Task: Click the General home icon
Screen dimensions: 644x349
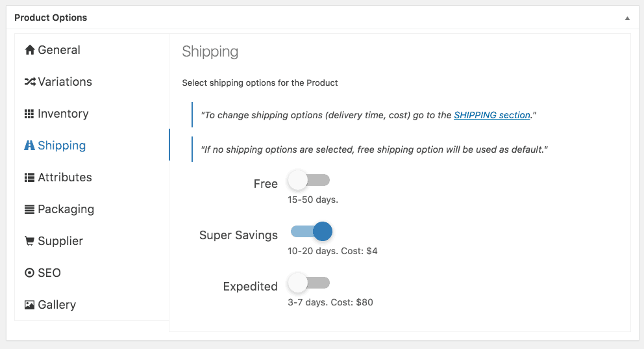Action: (x=30, y=50)
